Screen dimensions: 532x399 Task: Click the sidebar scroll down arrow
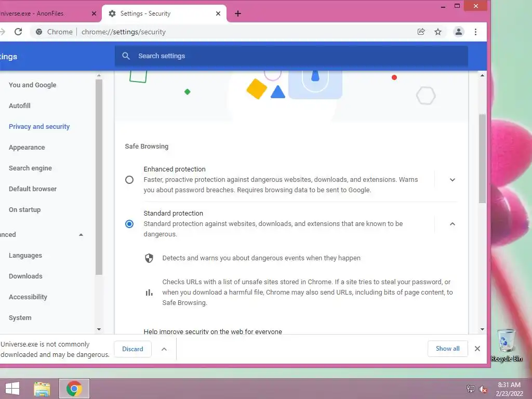pos(99,329)
